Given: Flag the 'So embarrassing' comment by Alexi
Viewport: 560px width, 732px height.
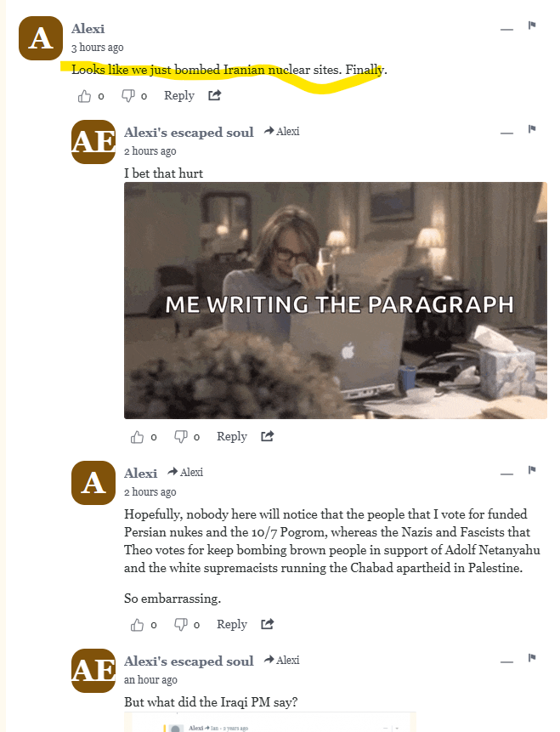Looking at the screenshot, I should click(532, 469).
